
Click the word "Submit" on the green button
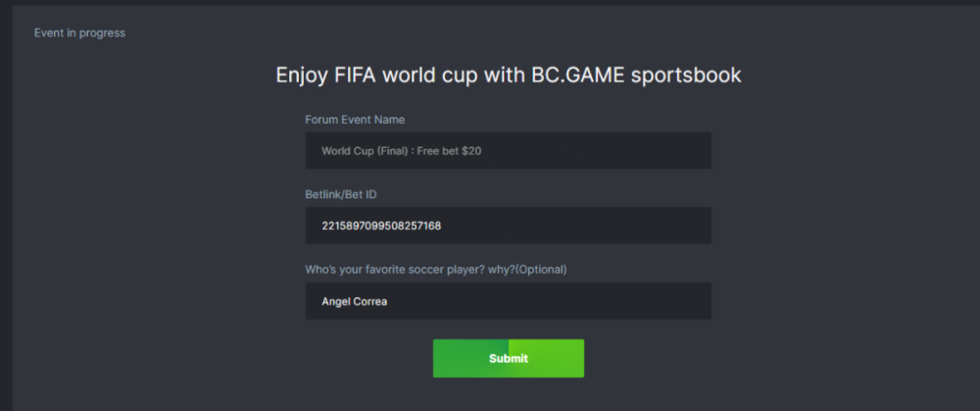tap(509, 359)
